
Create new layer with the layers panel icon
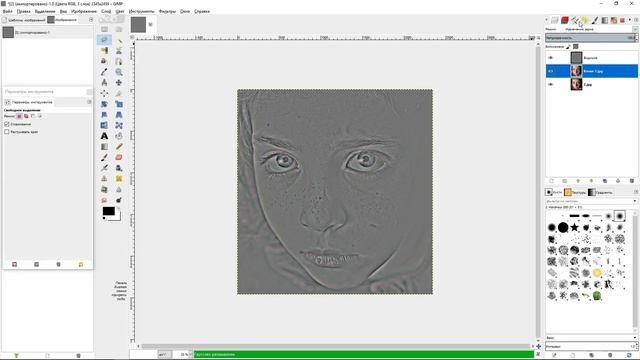552,181
